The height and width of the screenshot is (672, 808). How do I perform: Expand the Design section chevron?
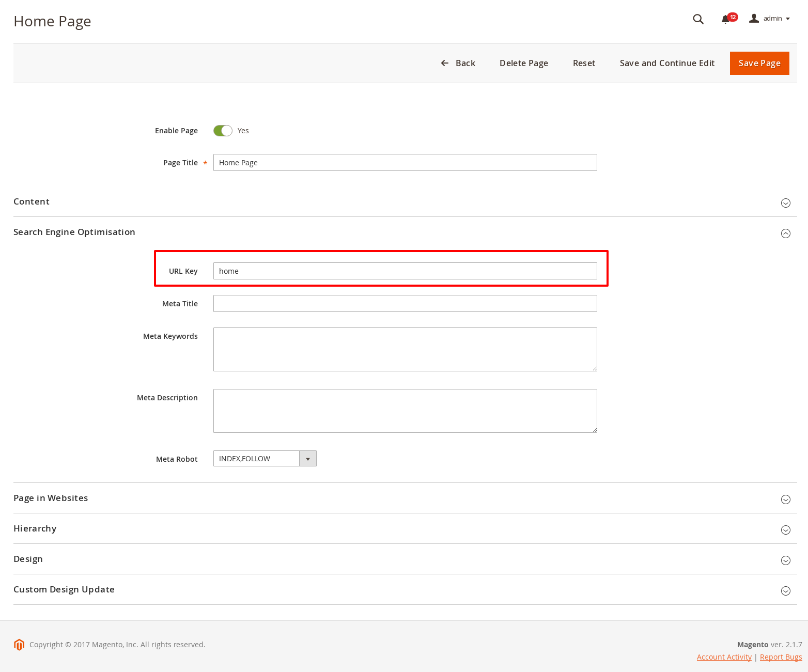pyautogui.click(x=785, y=560)
